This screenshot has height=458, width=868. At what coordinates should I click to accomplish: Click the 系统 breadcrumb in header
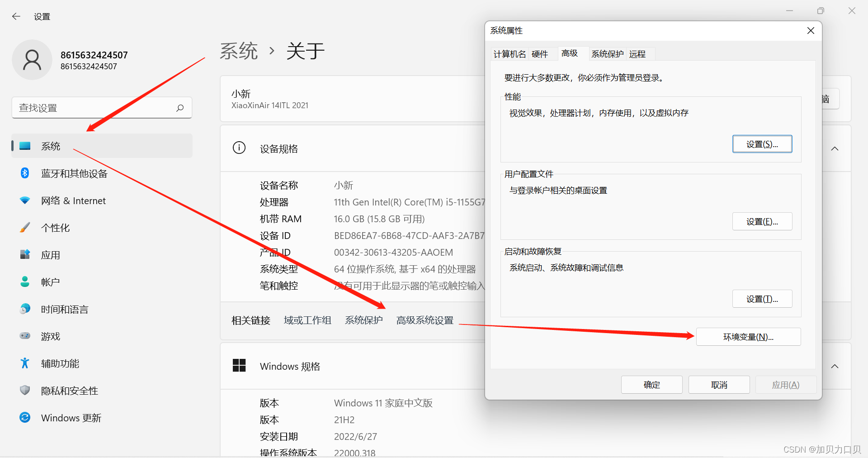coord(239,51)
